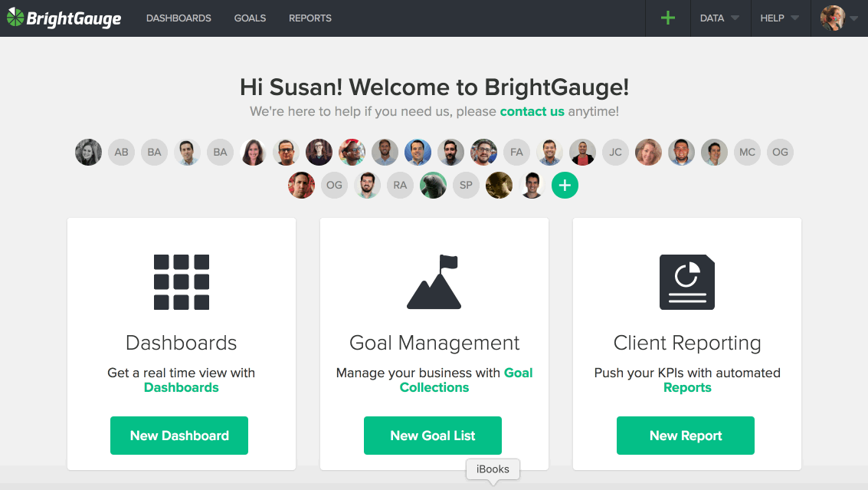868x490 pixels.
Task: Open the GOALS nav item
Action: coord(251,18)
